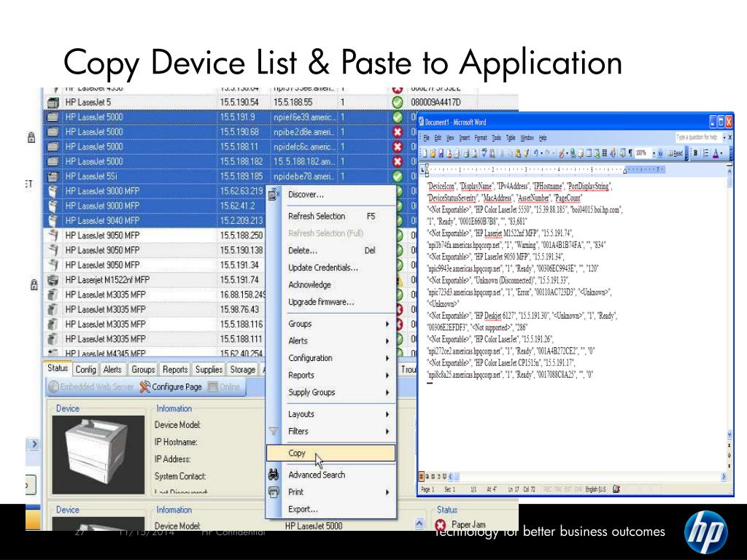Viewport: 747px width, 560px height.
Task: Click the Print icon in Word toolbar
Action: pyautogui.click(x=466, y=153)
